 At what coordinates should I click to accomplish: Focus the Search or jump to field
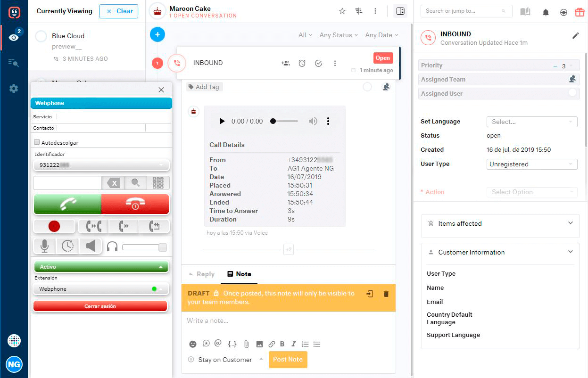(466, 11)
